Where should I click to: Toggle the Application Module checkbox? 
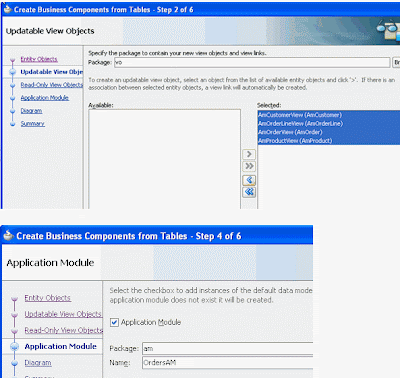(x=114, y=322)
